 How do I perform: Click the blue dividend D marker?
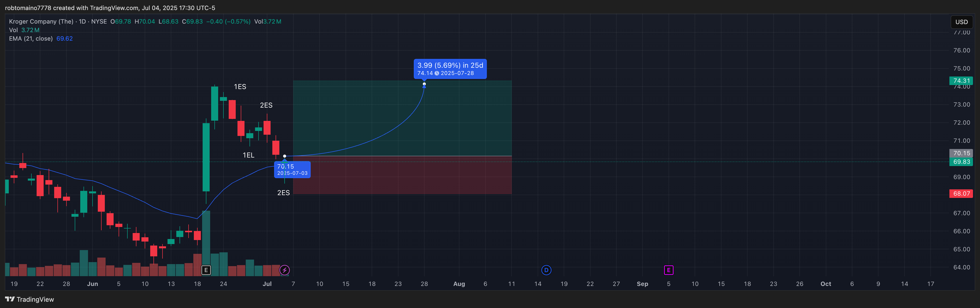tap(546, 270)
